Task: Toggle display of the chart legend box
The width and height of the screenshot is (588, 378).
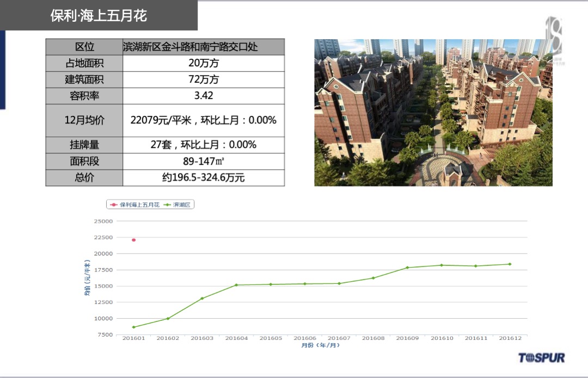Action: click(x=151, y=205)
